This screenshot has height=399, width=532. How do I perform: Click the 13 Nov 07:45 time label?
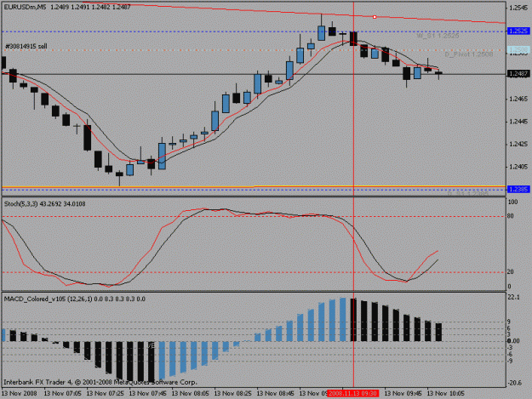click(148, 393)
